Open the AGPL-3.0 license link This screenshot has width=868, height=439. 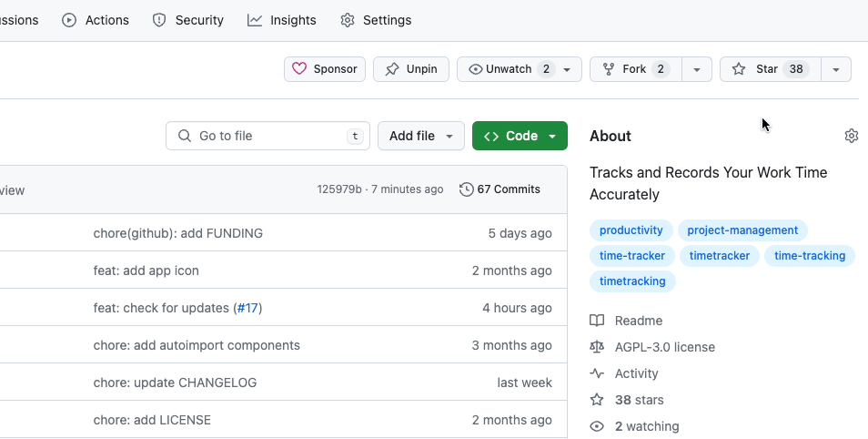point(664,347)
